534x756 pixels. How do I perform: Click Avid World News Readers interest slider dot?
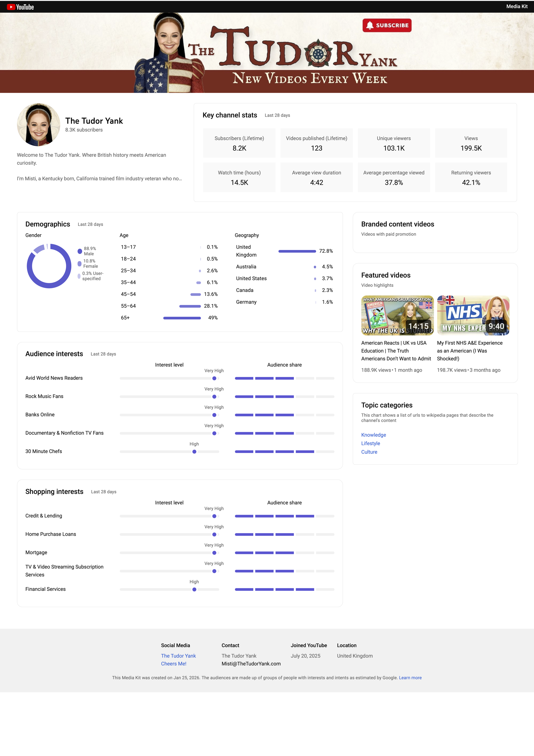coord(214,378)
